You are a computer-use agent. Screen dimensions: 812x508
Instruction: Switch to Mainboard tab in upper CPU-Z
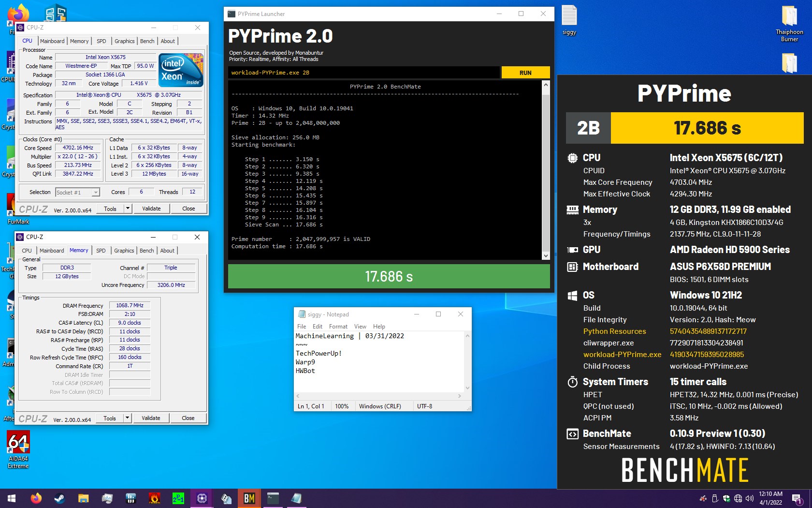click(52, 41)
